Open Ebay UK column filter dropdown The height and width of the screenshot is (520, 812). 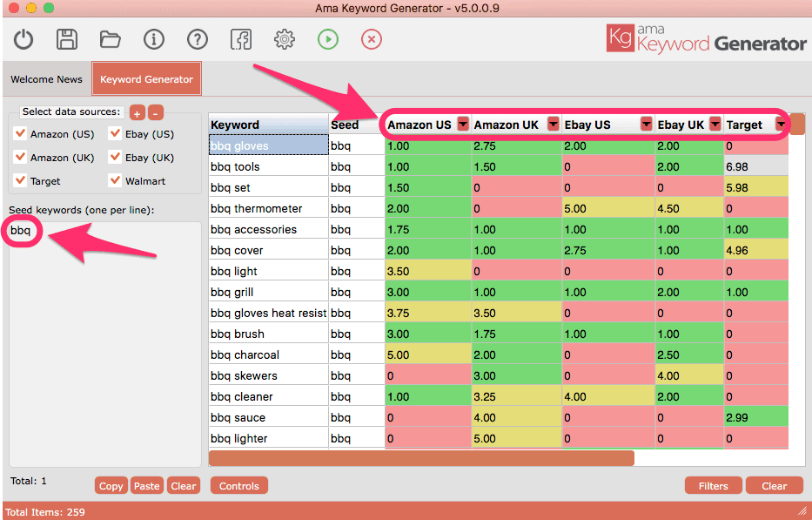click(715, 124)
